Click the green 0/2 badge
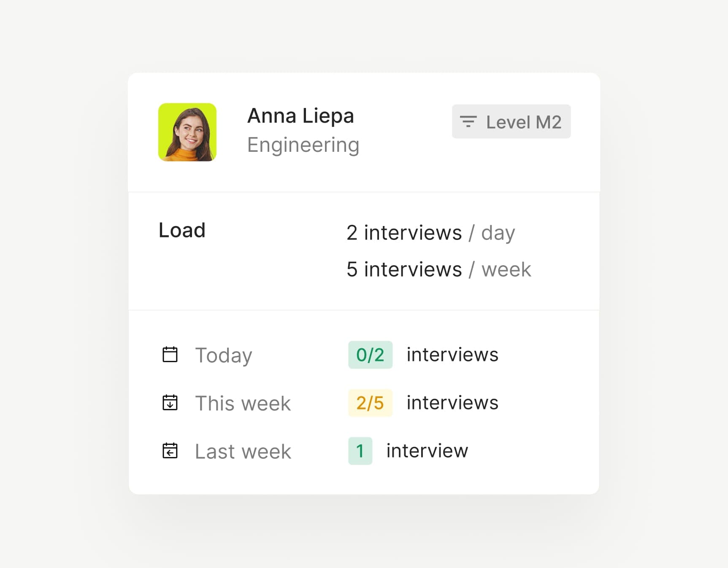 pos(370,355)
